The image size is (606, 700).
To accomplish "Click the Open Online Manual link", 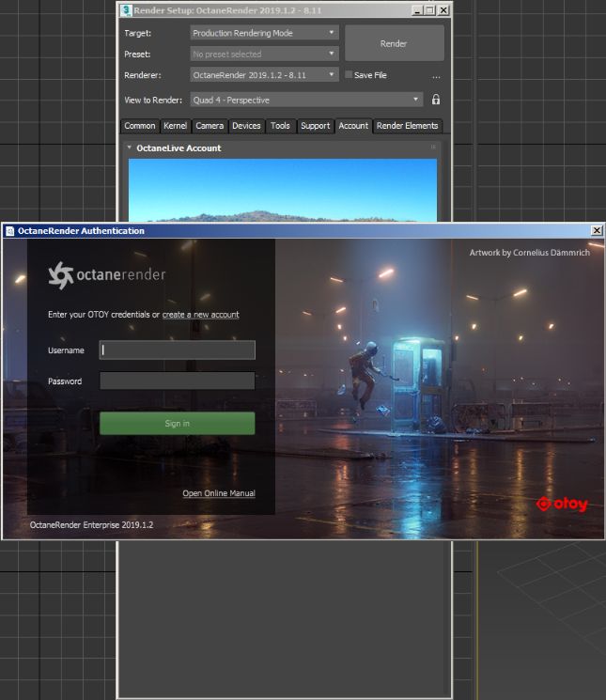I will pyautogui.click(x=218, y=493).
